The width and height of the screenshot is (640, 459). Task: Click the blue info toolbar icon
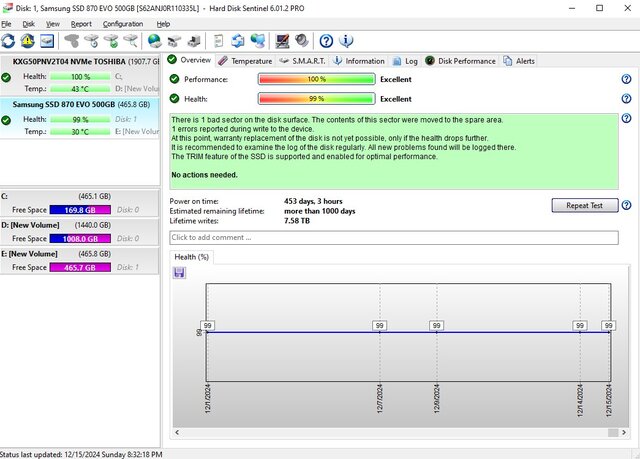[x=346, y=41]
